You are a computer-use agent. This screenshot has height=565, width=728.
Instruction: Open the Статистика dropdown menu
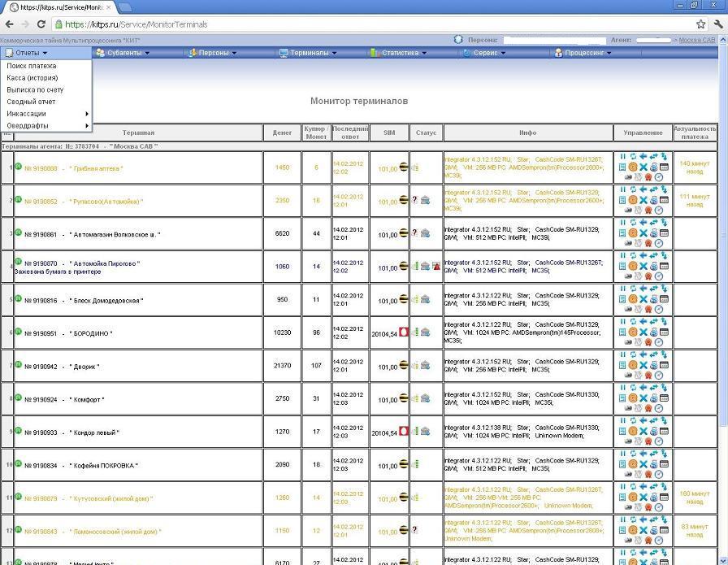pyautogui.click(x=399, y=53)
